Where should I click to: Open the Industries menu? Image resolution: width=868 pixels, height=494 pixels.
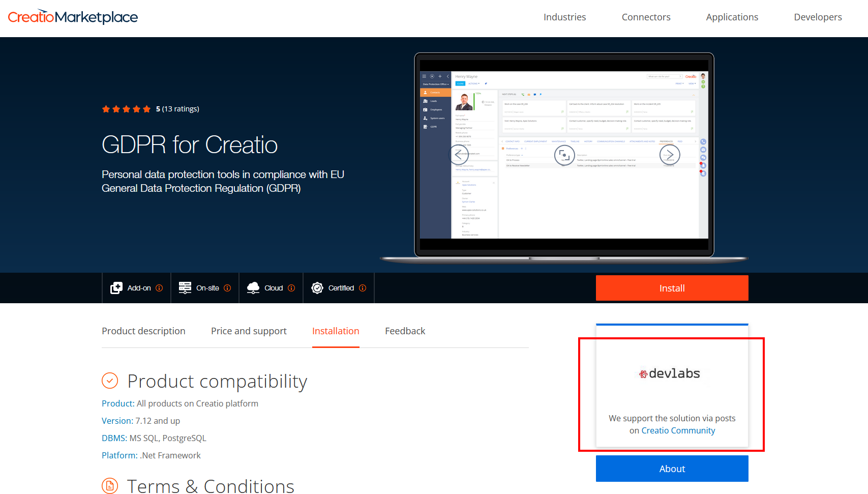pos(564,17)
